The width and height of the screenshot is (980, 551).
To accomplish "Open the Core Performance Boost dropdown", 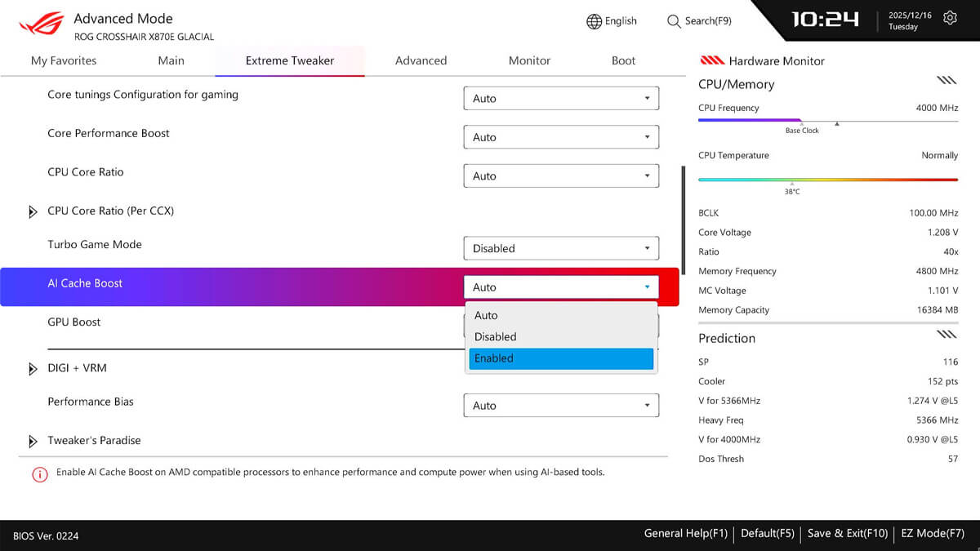I will (x=561, y=137).
